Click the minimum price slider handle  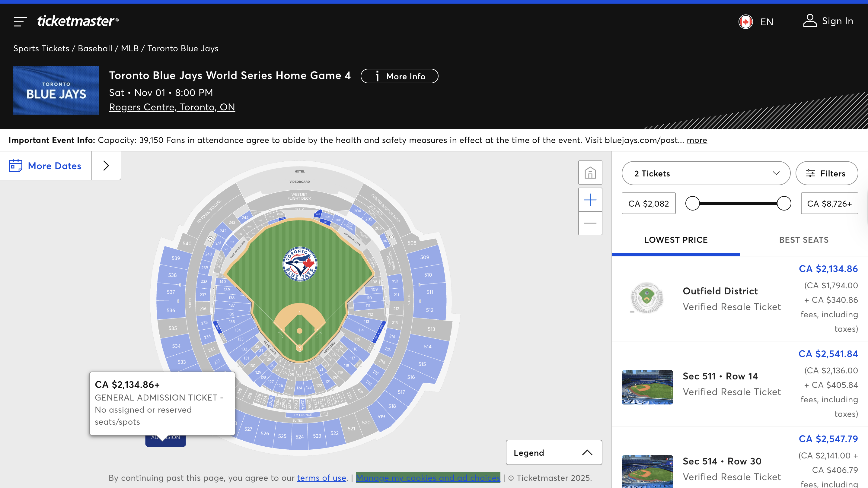tap(692, 203)
